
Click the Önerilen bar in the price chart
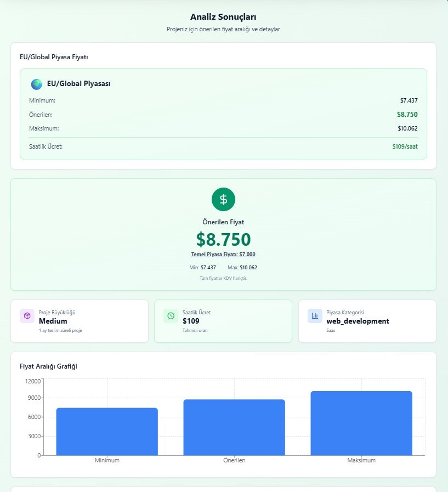pyautogui.click(x=234, y=427)
